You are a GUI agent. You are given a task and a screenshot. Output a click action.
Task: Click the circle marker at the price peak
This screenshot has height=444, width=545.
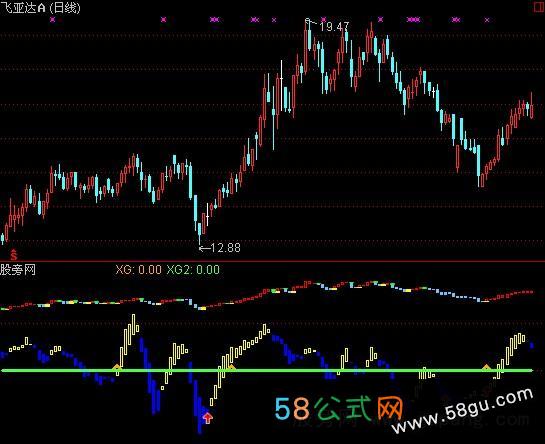pyautogui.click(x=307, y=21)
